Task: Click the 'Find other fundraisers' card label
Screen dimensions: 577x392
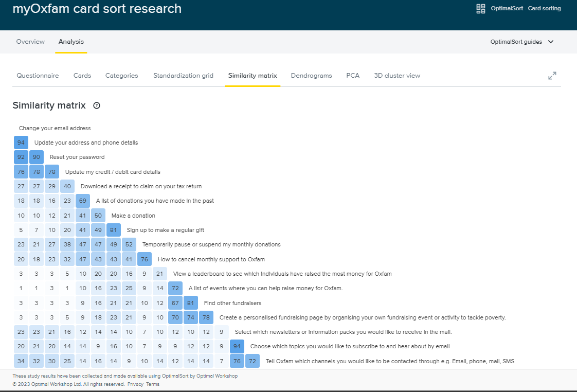Action: point(233,304)
